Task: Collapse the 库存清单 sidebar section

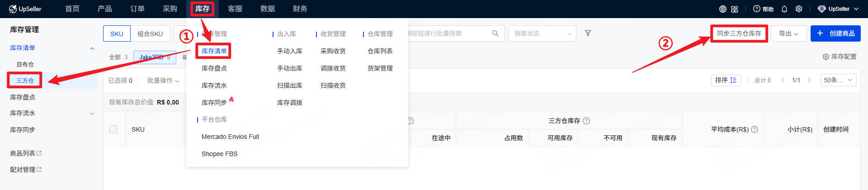Action: [x=92, y=48]
